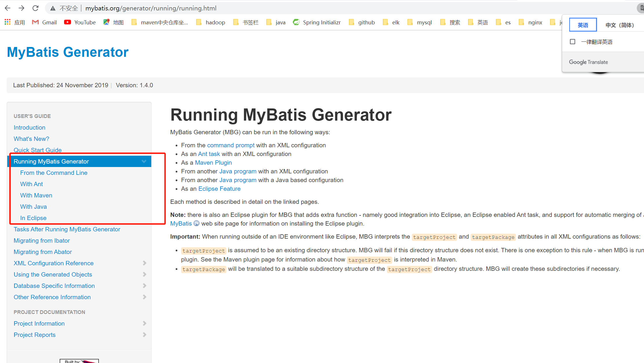
Task: Reload the page with refresh icon
Action: click(x=35, y=8)
